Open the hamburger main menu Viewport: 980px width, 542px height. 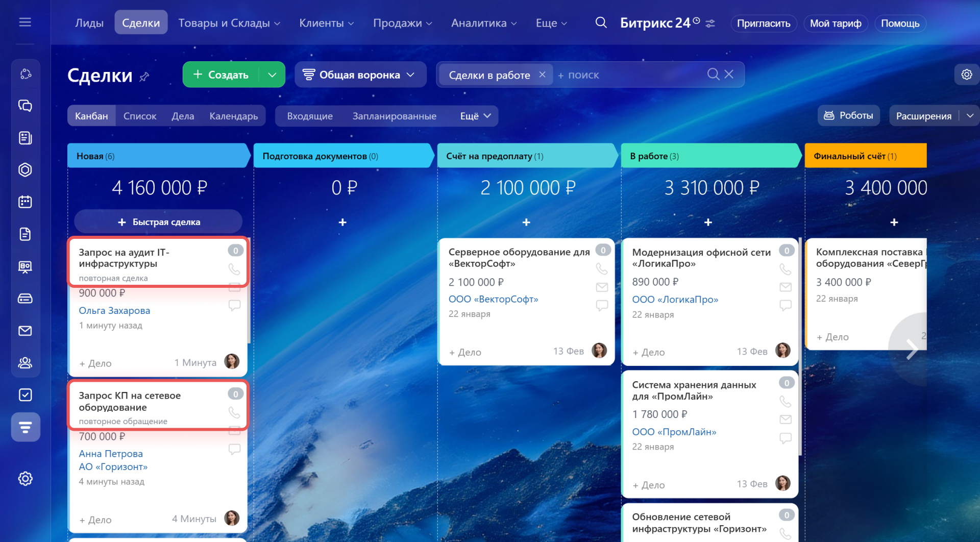click(25, 22)
